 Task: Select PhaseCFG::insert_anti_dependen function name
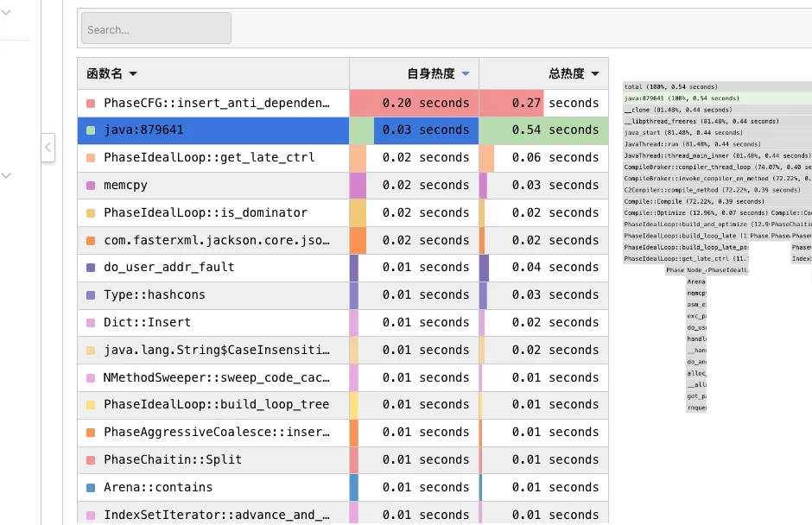pos(217,103)
